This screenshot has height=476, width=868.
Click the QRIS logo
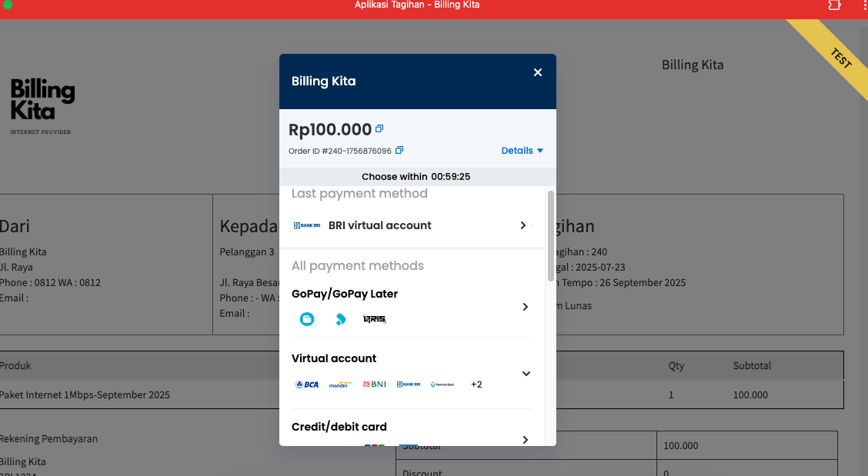click(x=375, y=319)
